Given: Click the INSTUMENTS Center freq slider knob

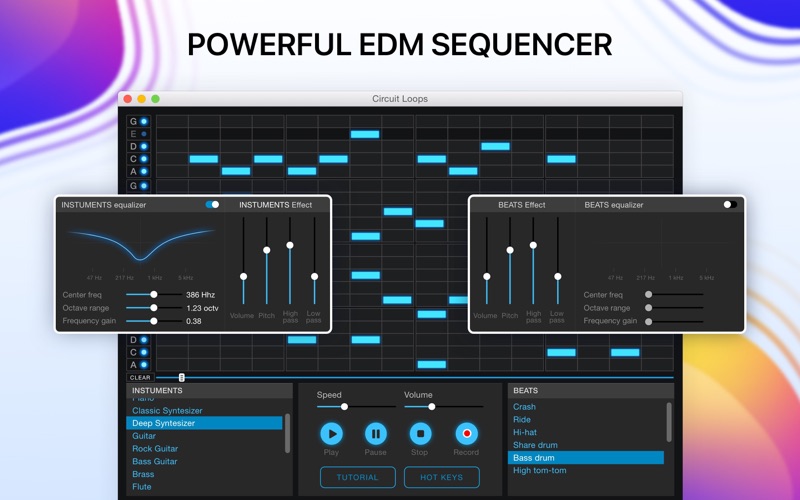Looking at the screenshot, I should point(154,294).
